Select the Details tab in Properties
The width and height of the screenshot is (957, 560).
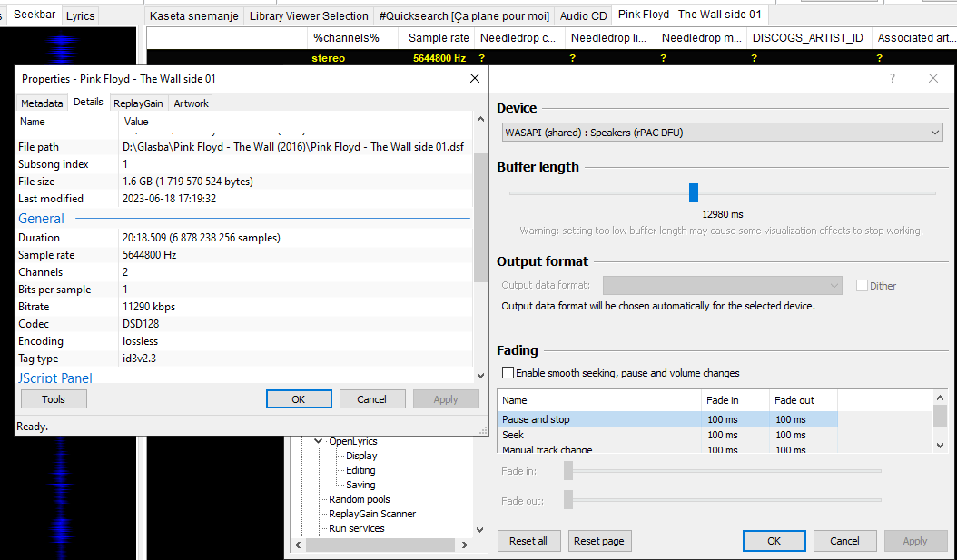point(88,102)
